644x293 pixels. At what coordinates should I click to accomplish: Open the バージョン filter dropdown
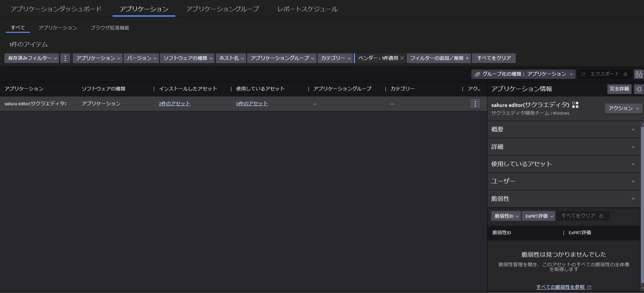pyautogui.click(x=141, y=58)
